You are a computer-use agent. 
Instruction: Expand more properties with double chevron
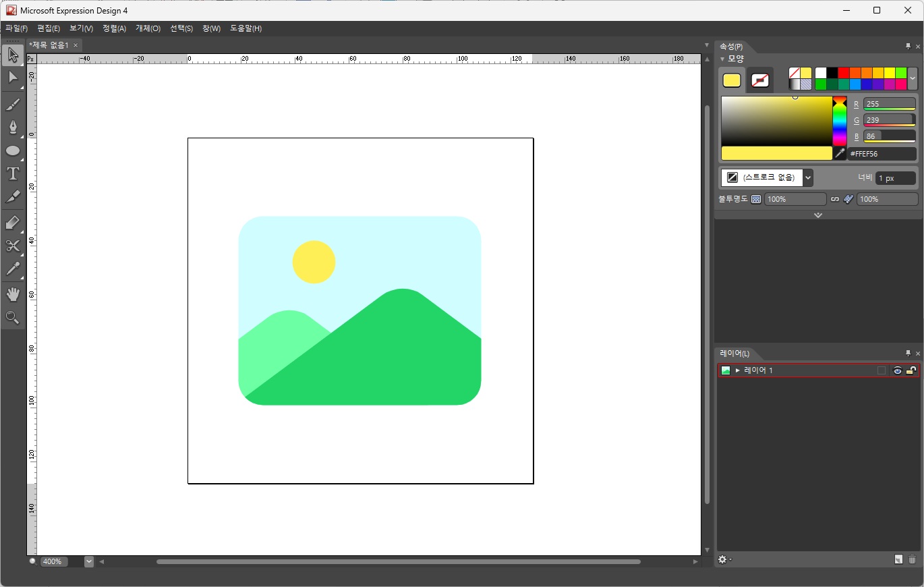[x=818, y=215]
